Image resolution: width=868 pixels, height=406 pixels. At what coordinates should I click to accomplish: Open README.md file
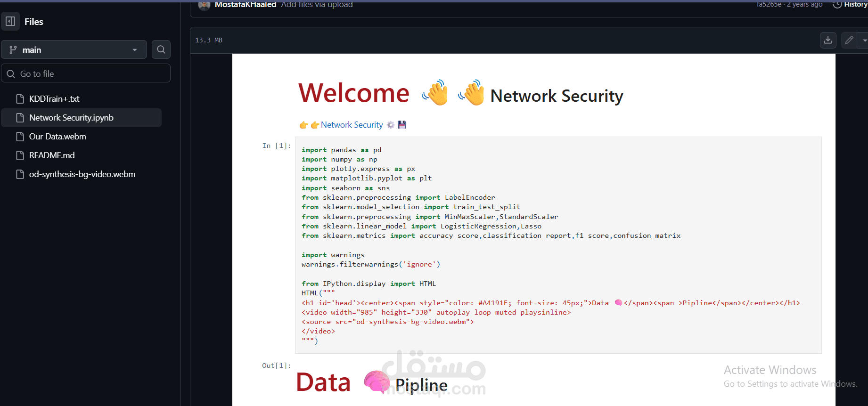point(52,155)
